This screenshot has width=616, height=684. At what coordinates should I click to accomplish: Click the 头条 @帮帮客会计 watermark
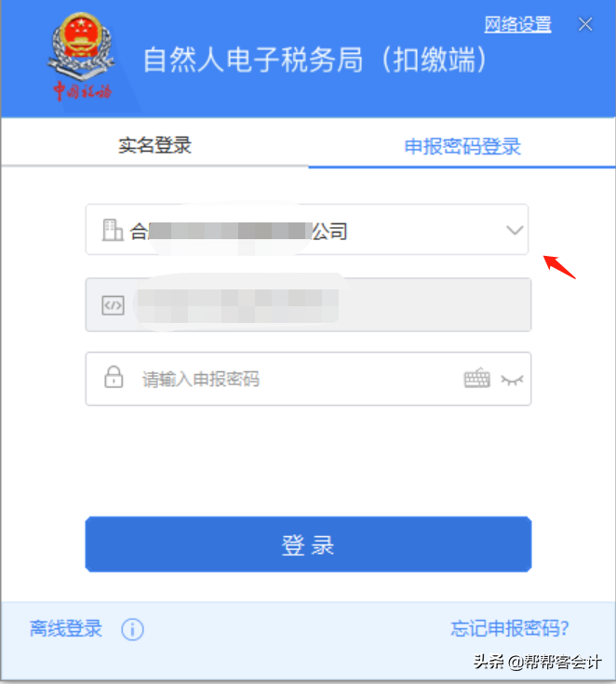click(538, 662)
